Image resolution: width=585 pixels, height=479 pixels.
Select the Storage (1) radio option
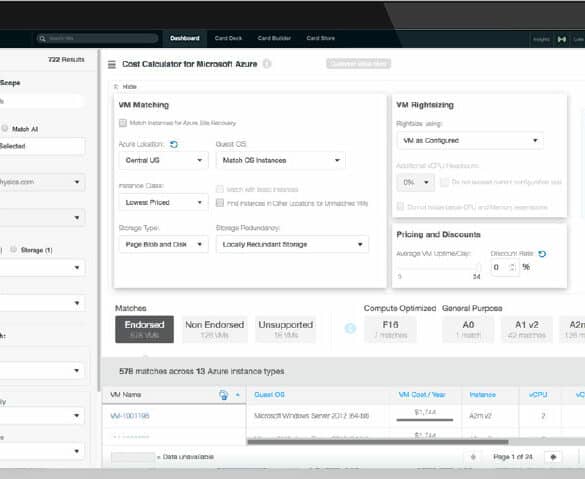(x=13, y=250)
